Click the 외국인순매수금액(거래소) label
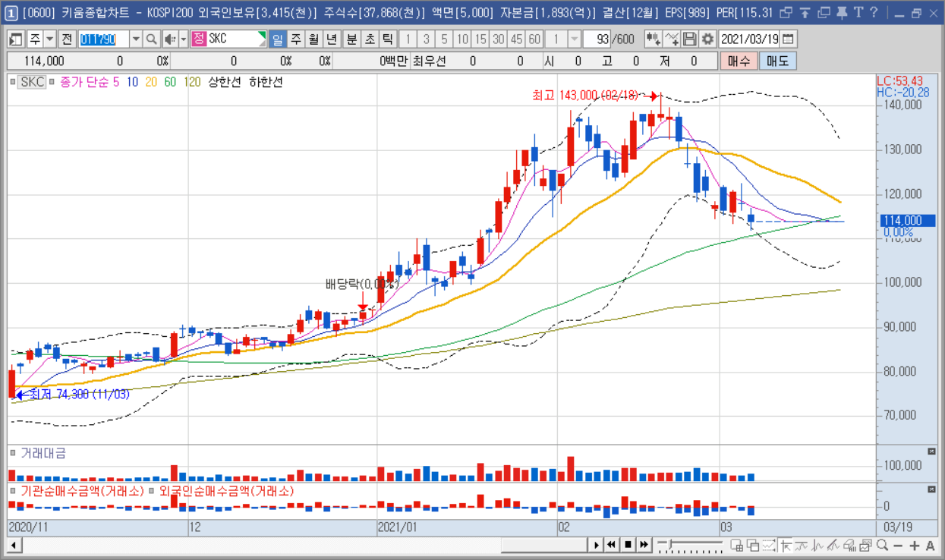 click(226, 491)
